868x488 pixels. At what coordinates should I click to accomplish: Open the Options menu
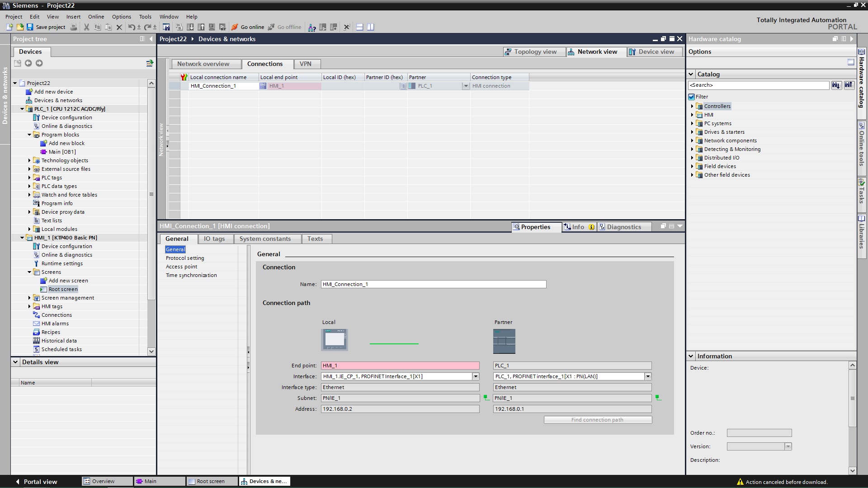[122, 17]
